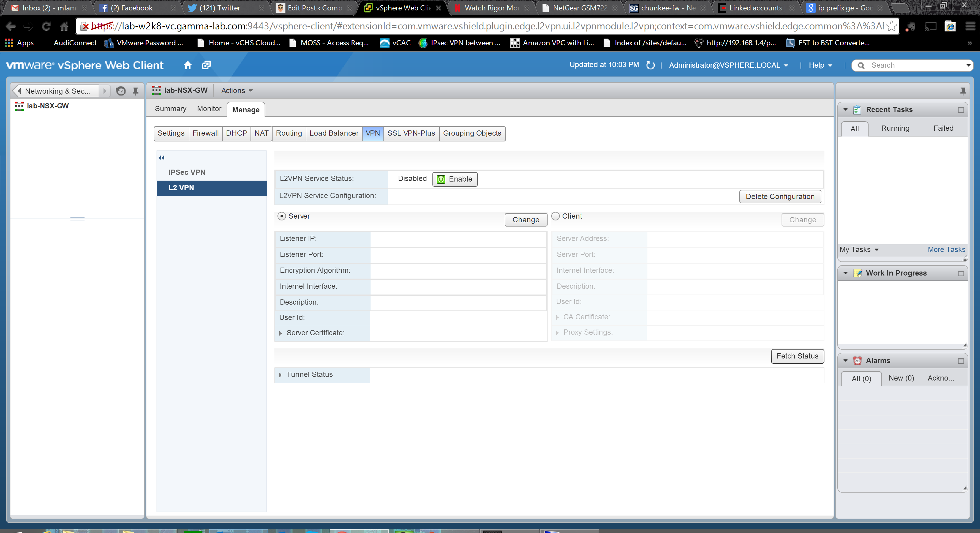Collapse the VPN side menu with the double-arrow icon
The height and width of the screenshot is (533, 980).
tap(162, 158)
